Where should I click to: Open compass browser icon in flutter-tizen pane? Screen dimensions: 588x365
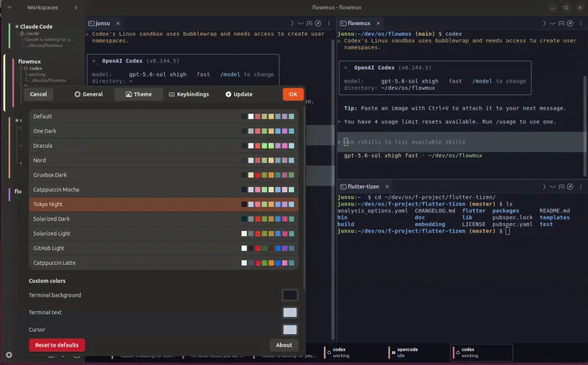tap(570, 187)
